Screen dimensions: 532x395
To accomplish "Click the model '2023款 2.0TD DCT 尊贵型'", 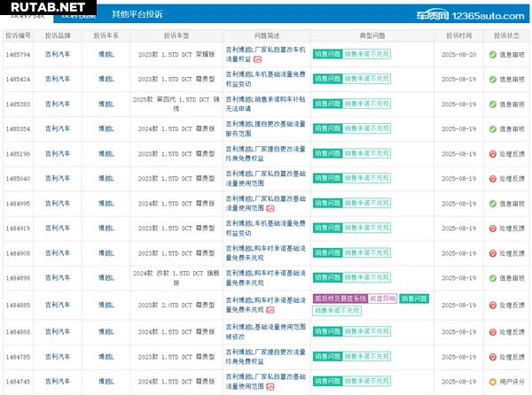I will coord(176,306).
